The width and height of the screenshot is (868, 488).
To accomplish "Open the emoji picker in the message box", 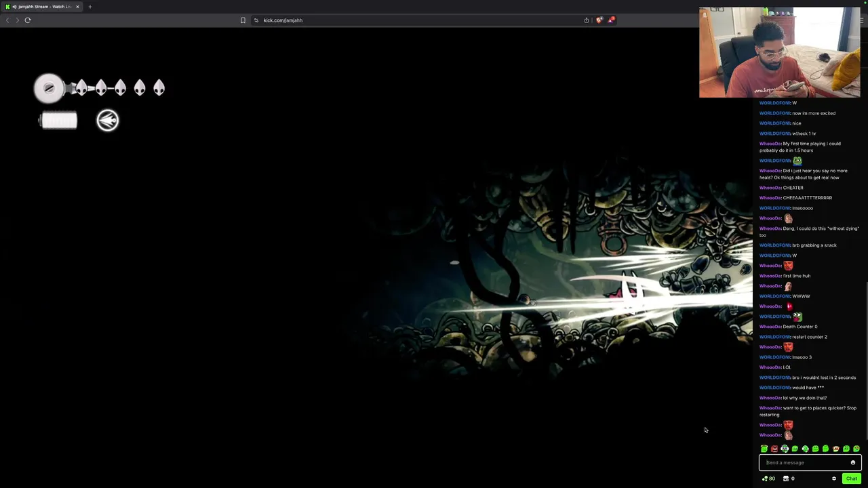I will [x=853, y=462].
